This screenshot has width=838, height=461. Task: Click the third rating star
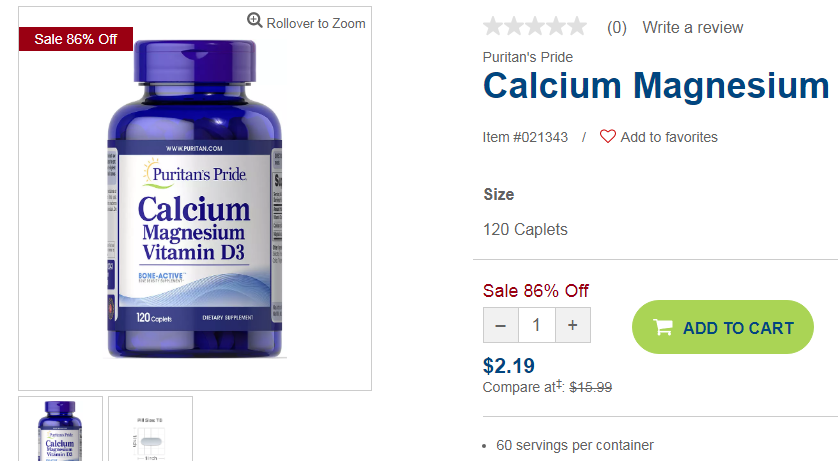535,26
